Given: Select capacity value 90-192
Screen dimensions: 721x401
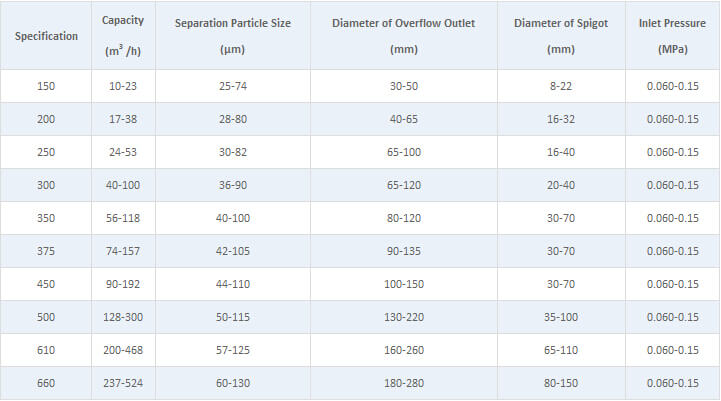Looking at the screenshot, I should (x=123, y=284).
